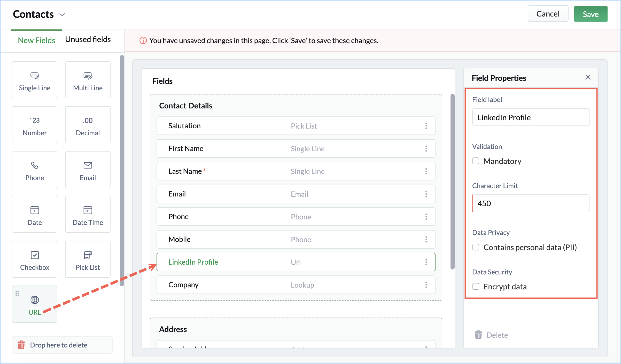This screenshot has width=621, height=364.
Task: Select the Date Time field icon
Action: click(x=88, y=210)
